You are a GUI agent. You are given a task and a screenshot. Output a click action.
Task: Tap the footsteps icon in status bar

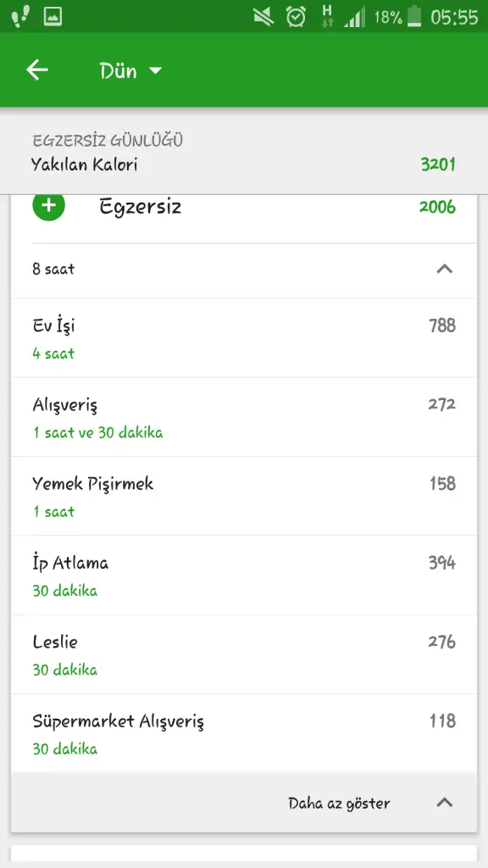(x=20, y=17)
